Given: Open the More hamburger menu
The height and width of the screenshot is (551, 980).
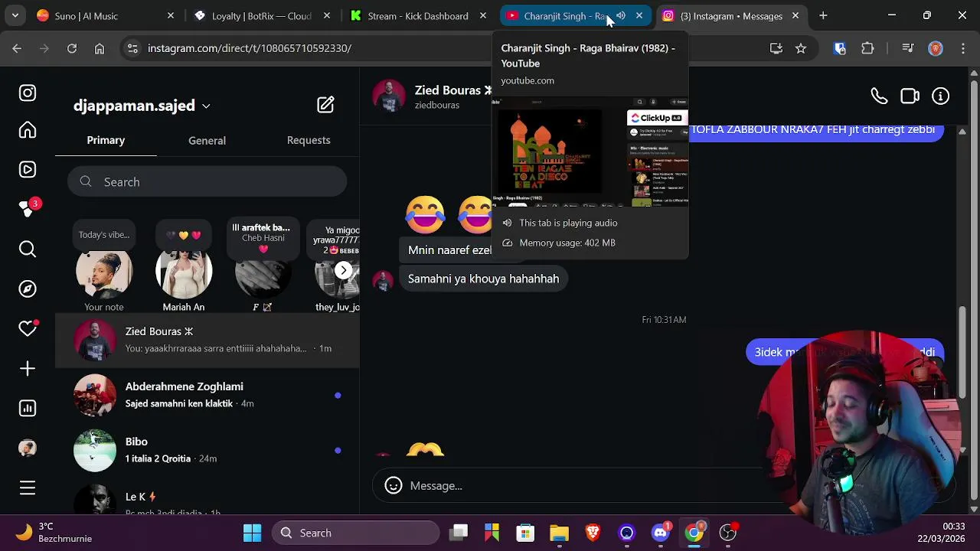Looking at the screenshot, I should [28, 487].
